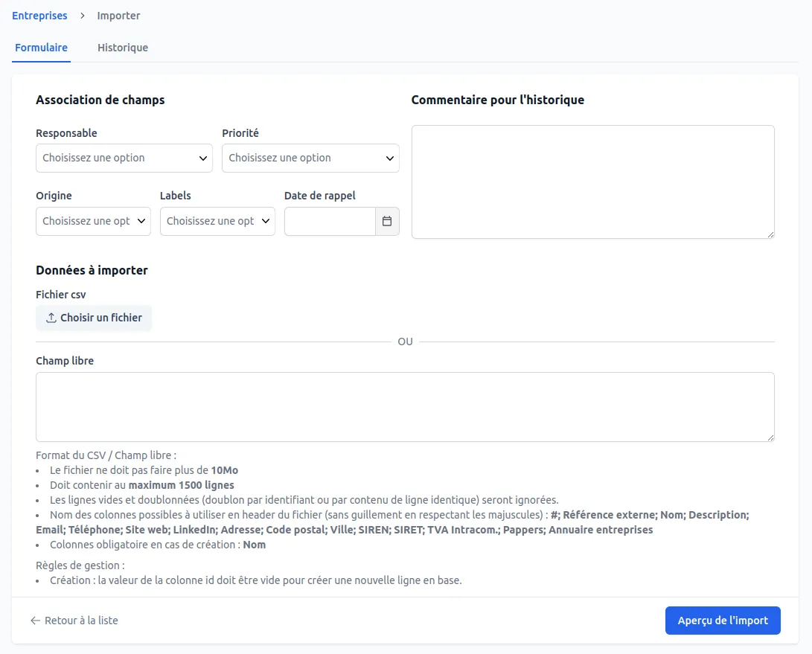Click the Aperçu de l'import button

723,620
